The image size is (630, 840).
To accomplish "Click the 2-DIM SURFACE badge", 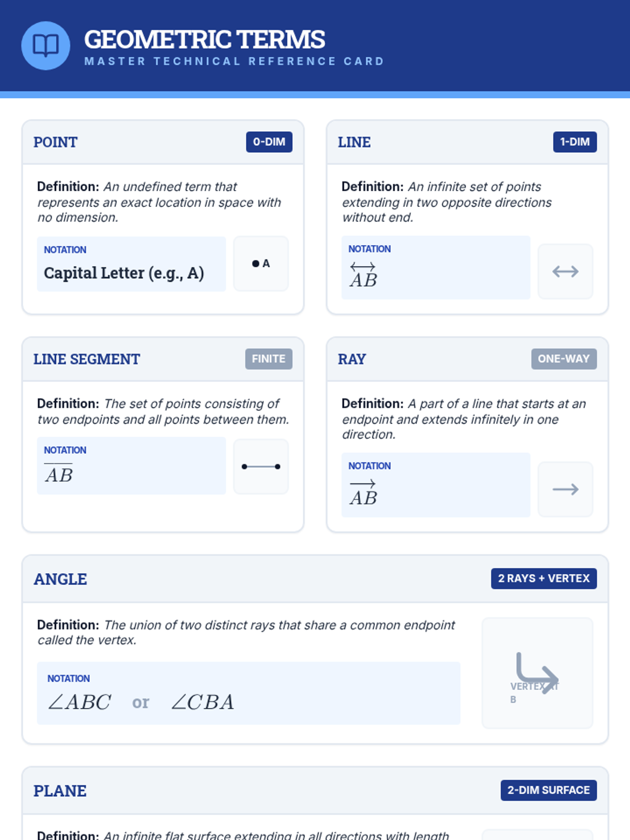I will coord(548,790).
